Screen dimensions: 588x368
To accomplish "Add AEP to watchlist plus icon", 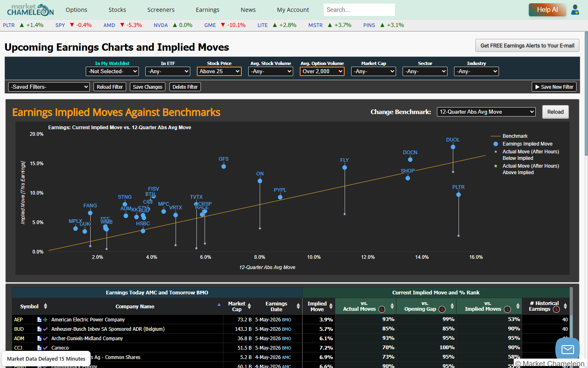I will (x=45, y=320).
